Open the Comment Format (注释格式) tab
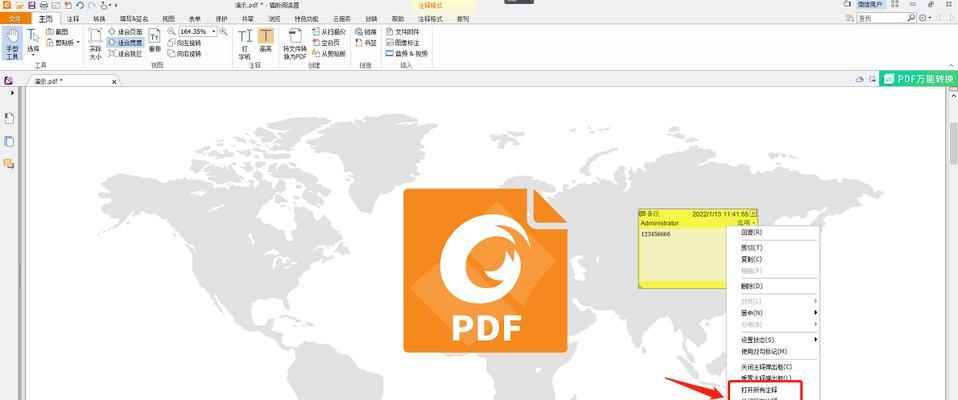Image resolution: width=958 pixels, height=400 pixels. [431, 19]
